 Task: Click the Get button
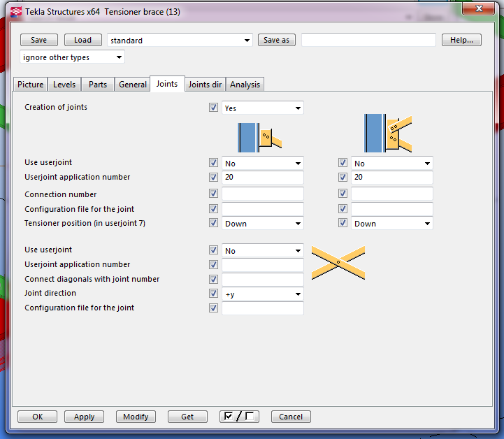(x=187, y=417)
